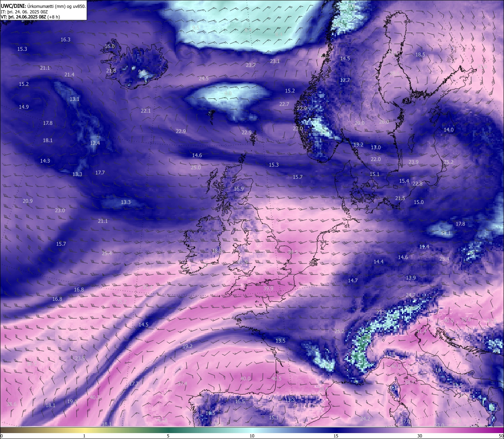
Task: Click the 23.7 value label
Action: click(x=250, y=65)
